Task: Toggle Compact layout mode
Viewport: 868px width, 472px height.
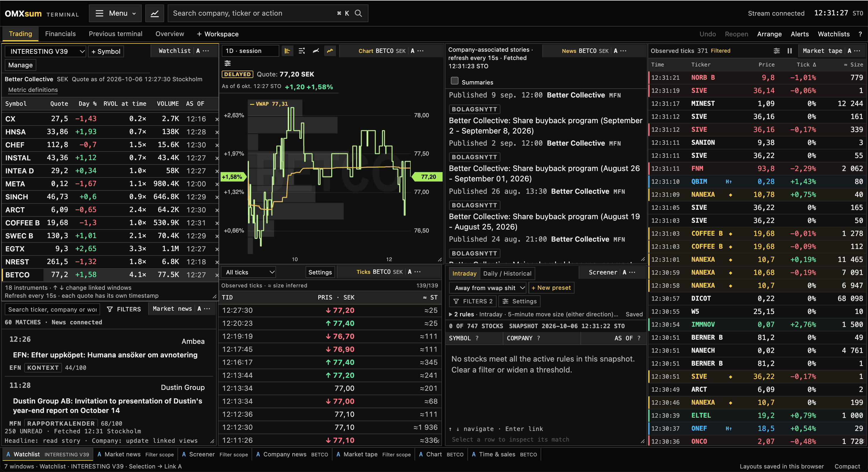Action: pyautogui.click(x=847, y=466)
